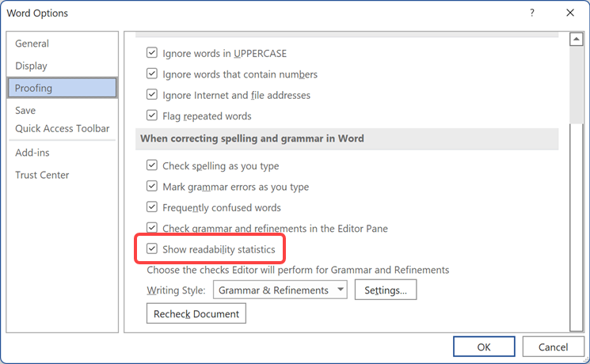Viewport: 590px width, 364px height.
Task: Go to the Add-ins category
Action: (32, 153)
